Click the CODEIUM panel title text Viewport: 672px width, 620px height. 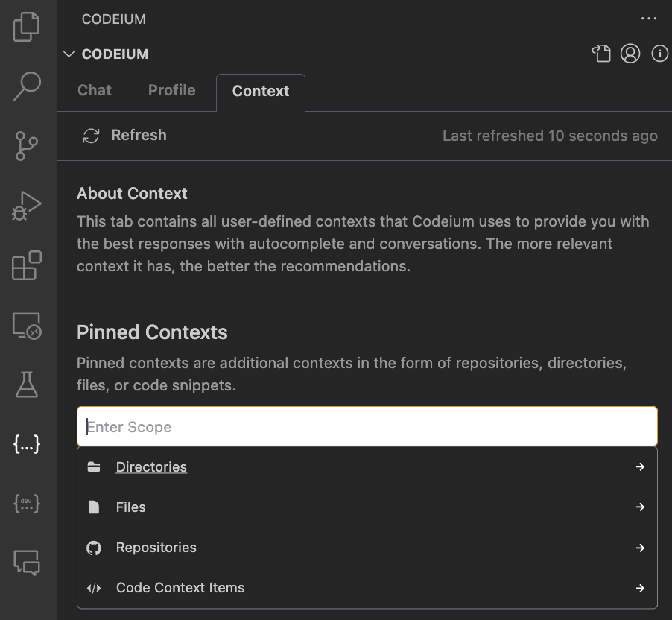[x=113, y=19]
